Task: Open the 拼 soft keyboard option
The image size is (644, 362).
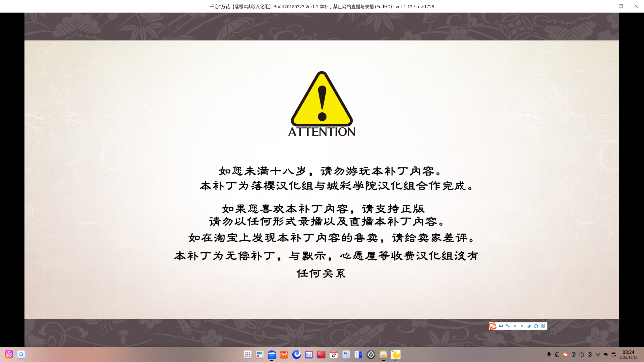Action: coord(522,326)
